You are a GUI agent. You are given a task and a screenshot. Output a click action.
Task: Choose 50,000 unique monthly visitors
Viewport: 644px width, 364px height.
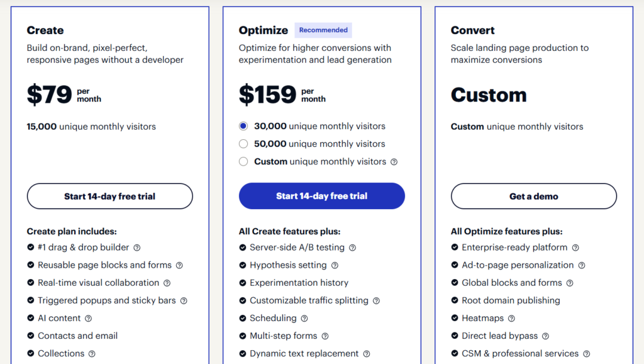point(243,144)
